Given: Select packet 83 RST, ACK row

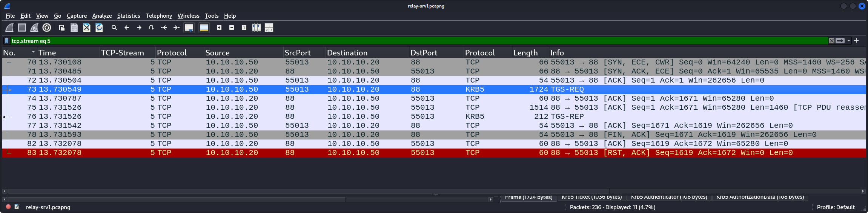Looking at the screenshot, I should (x=434, y=153).
